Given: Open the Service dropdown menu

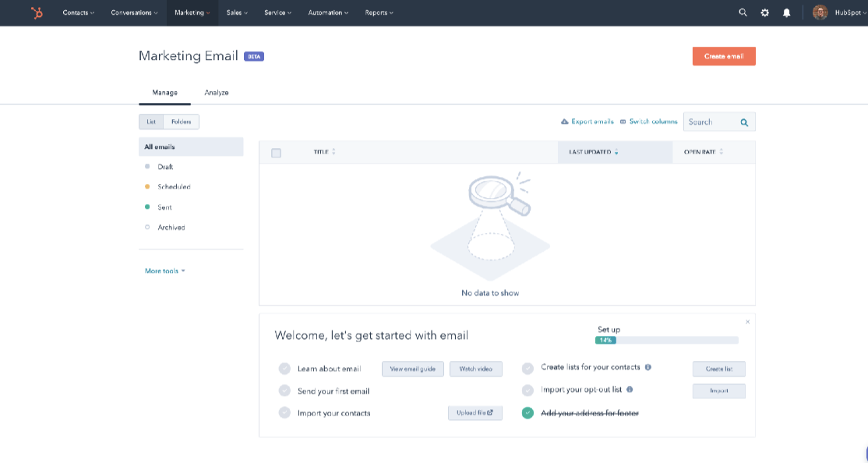Looking at the screenshot, I should point(278,12).
